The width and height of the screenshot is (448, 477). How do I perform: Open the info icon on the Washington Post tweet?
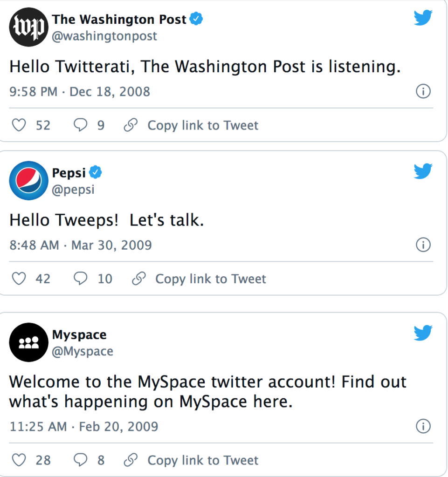click(423, 91)
